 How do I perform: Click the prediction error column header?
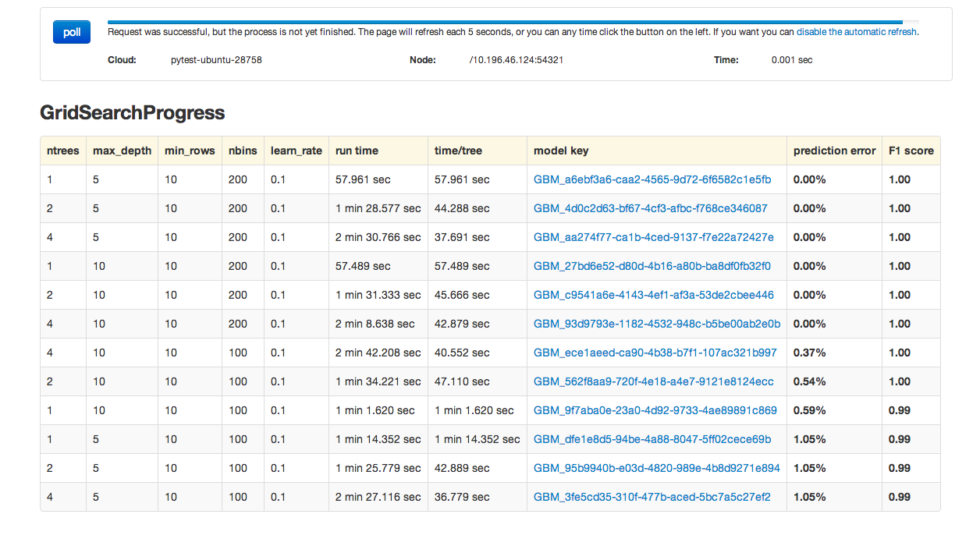point(834,151)
